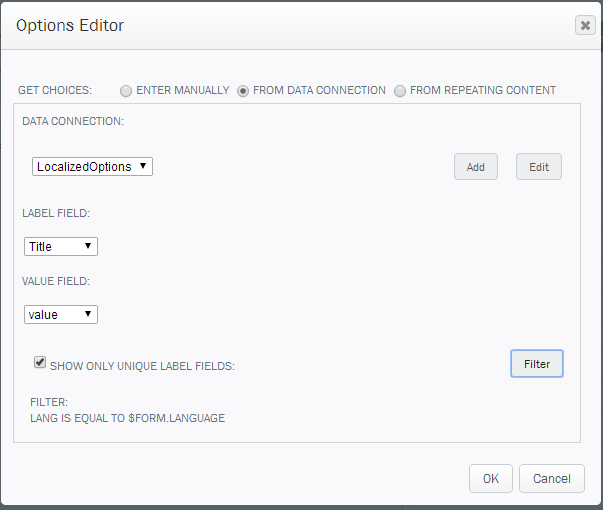Viewport: 603px width, 510px height.
Task: Click the GET CHOICES label
Action: [x=55, y=90]
